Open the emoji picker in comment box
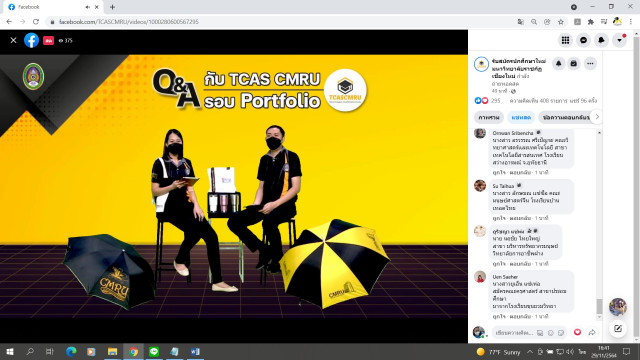 click(x=551, y=333)
